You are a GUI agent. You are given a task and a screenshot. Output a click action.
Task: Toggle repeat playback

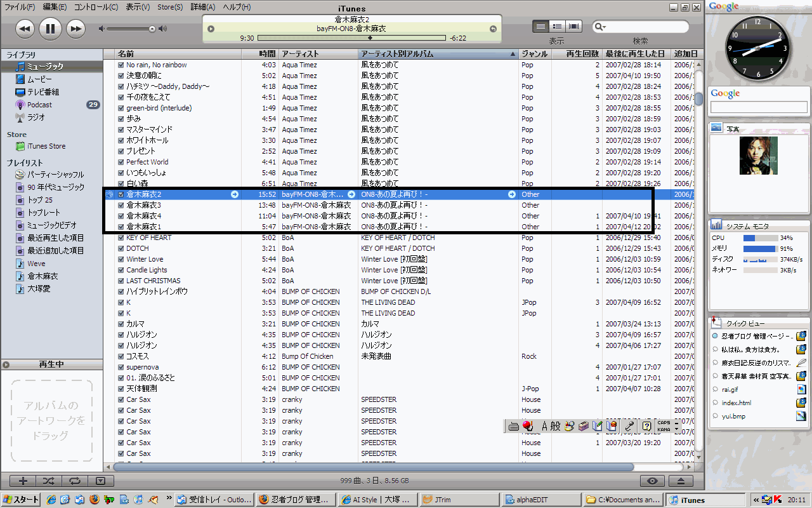pyautogui.click(x=75, y=481)
